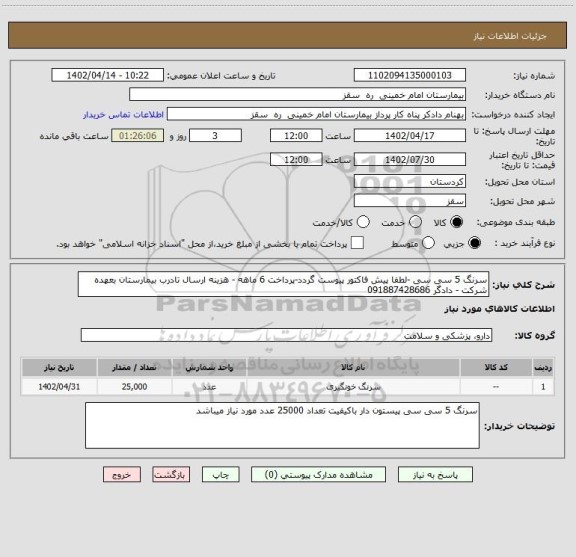Click the need number field 1102094135000103

(x=410, y=75)
